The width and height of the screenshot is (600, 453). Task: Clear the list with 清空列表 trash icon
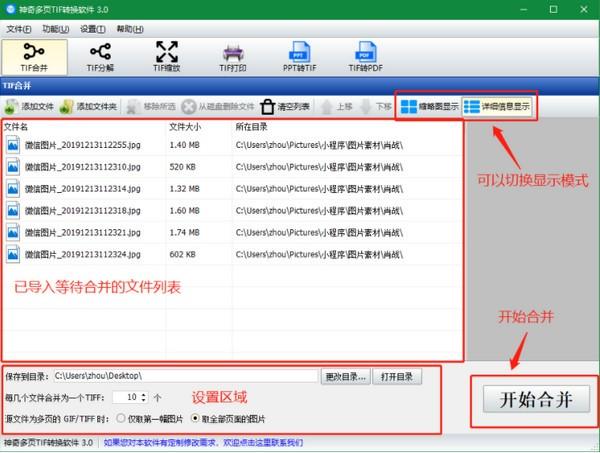click(285, 107)
